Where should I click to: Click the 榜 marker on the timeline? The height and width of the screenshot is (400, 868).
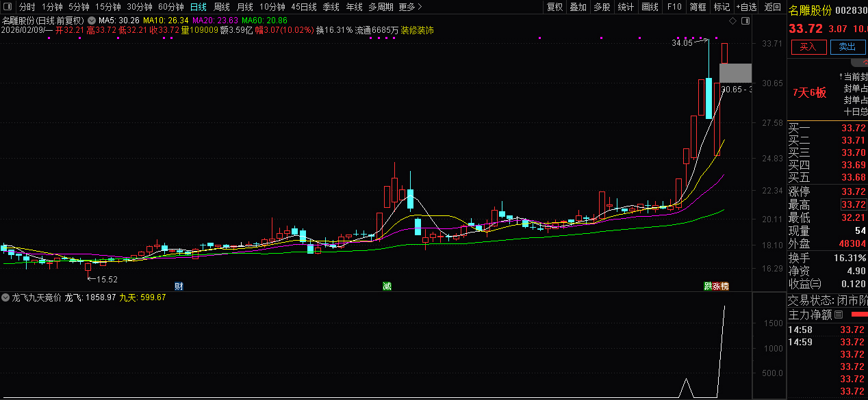click(724, 286)
